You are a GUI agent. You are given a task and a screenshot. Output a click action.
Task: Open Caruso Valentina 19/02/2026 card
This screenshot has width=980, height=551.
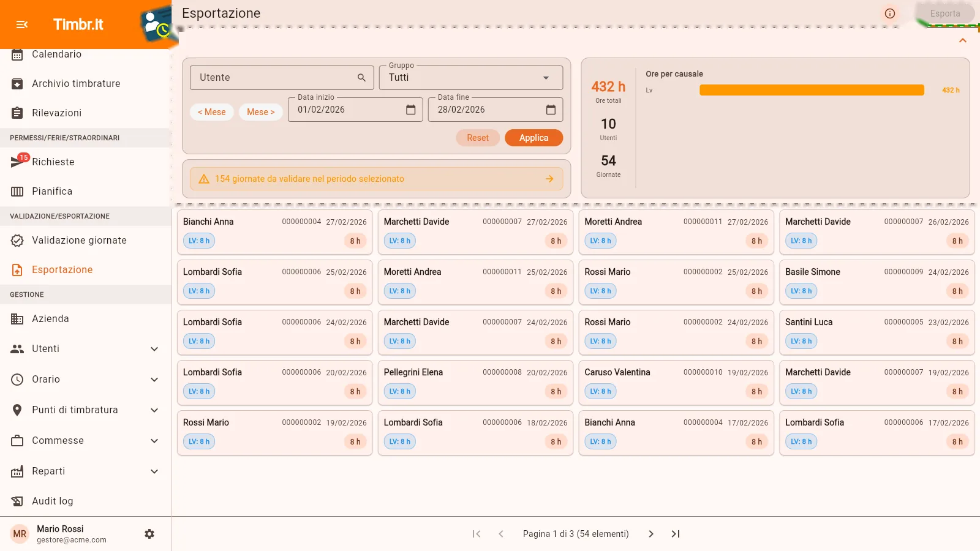click(x=676, y=383)
